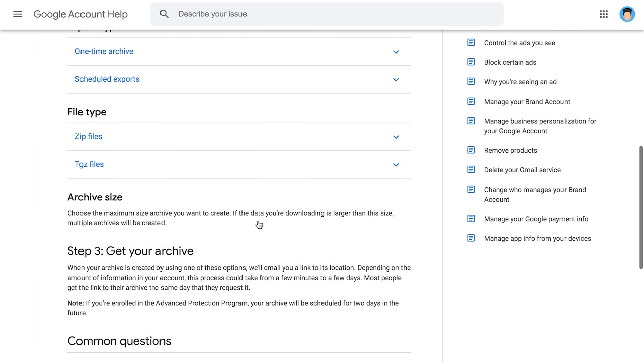Screen dimensions: 644x362
Task: Click the article icon beside Manage your Google payment info
Action: pyautogui.click(x=471, y=219)
